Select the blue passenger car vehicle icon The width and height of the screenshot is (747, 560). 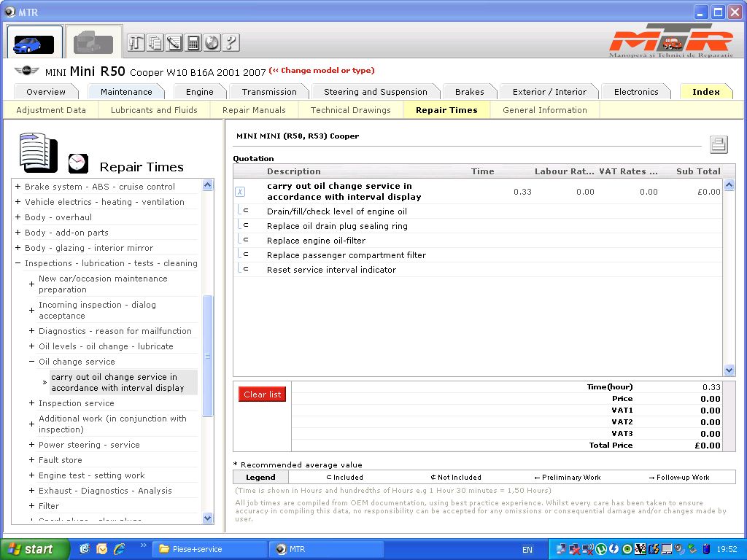(34, 43)
